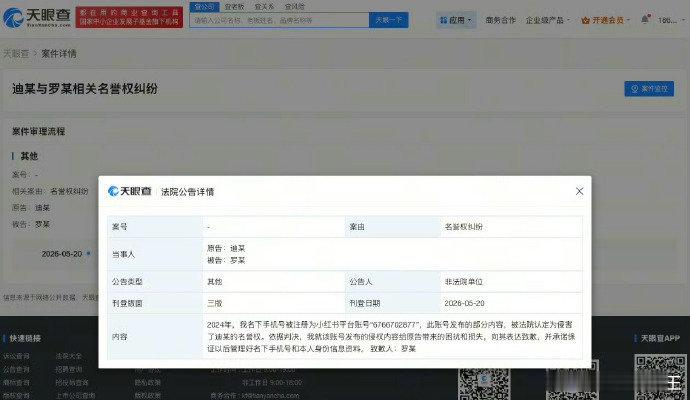The width and height of the screenshot is (690, 400).
Task: Click the 天眼一下 search button
Action: (x=389, y=20)
